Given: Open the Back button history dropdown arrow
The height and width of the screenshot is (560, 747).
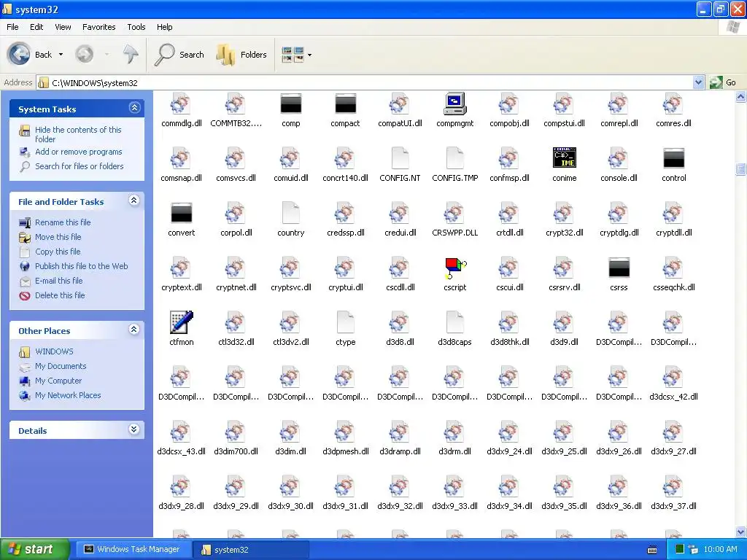Looking at the screenshot, I should [61, 55].
